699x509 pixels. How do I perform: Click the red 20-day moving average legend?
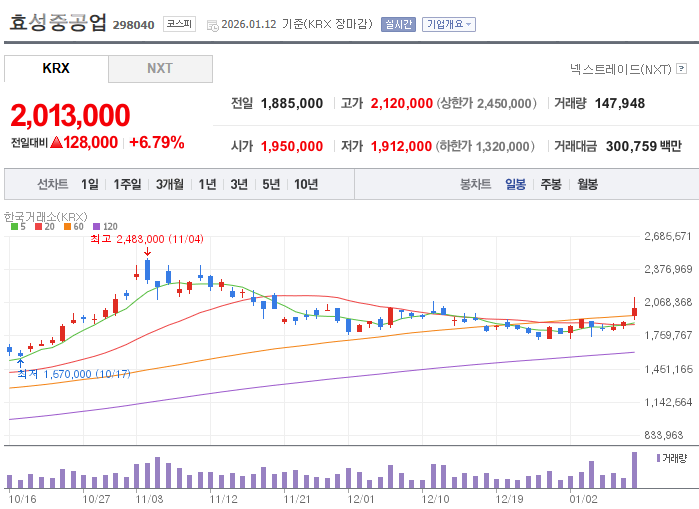click(x=45, y=226)
